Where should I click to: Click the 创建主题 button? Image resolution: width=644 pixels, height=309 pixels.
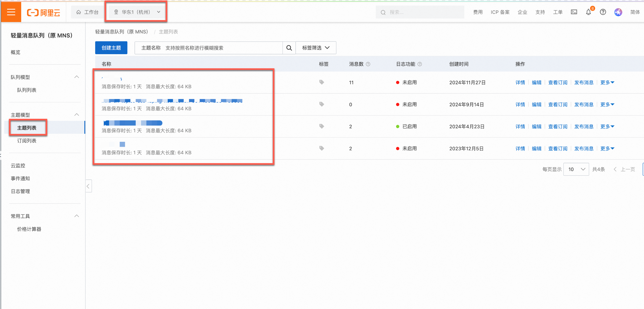111,48
